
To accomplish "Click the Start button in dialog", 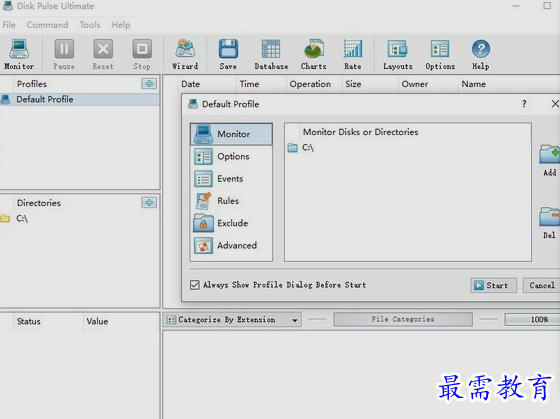I will tap(493, 285).
